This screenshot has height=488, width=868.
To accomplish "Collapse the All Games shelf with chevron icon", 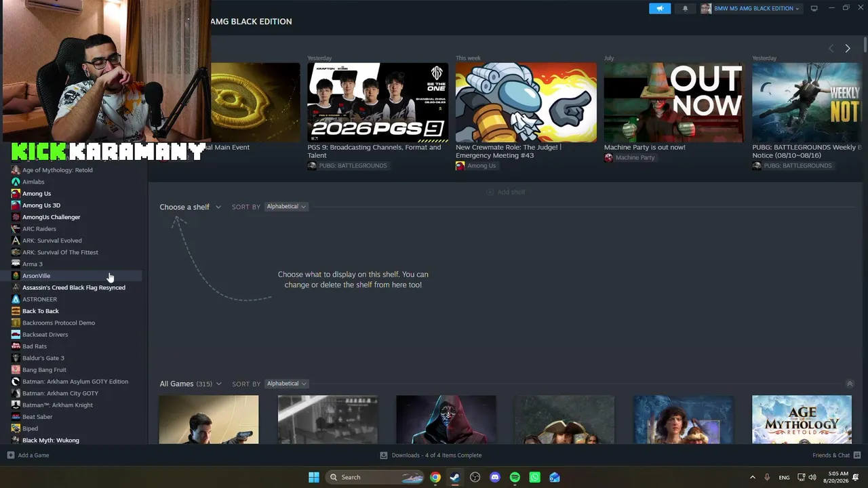I will [850, 384].
